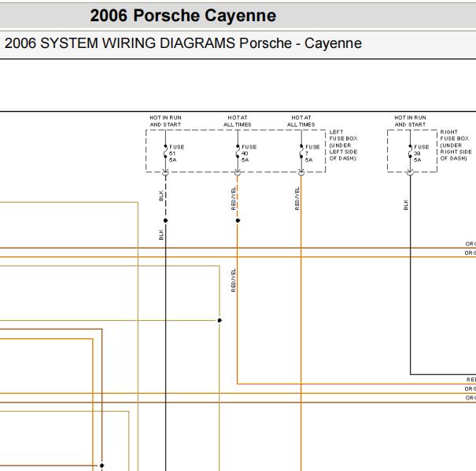
Task: Click the "FUSE 40 5A" label
Action: 249,153
